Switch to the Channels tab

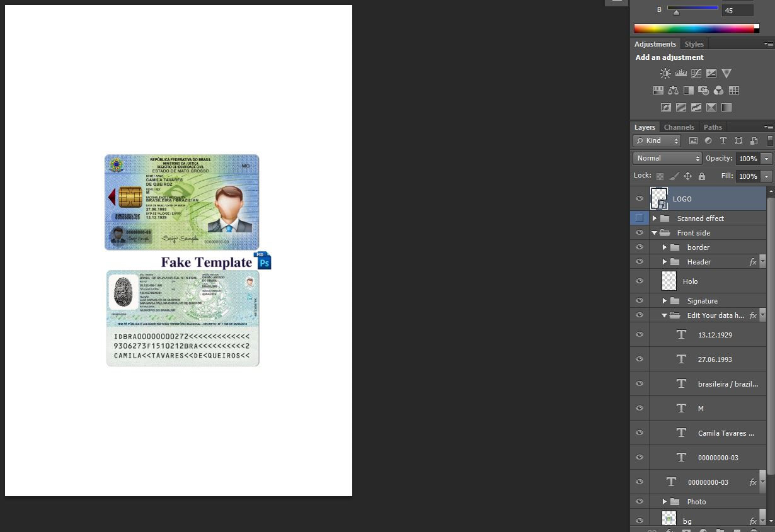679,127
